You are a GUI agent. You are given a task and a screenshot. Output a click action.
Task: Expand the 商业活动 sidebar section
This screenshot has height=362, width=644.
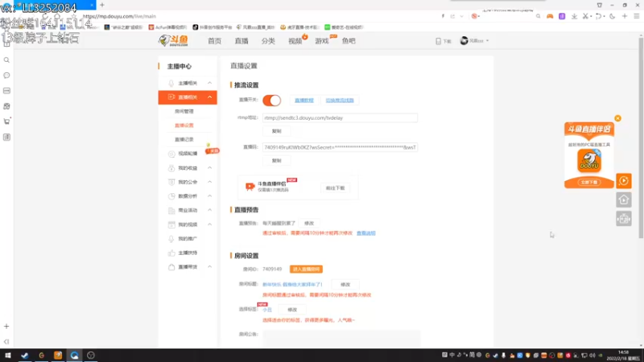coord(209,210)
